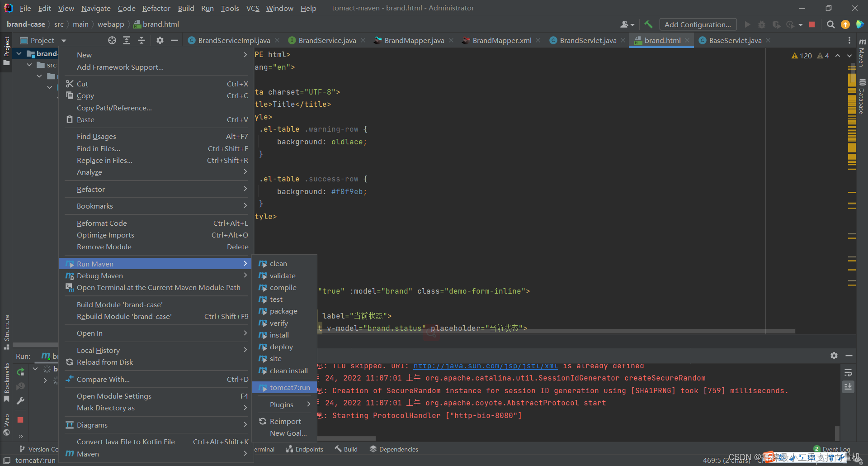
Task: Click Collapse All icon in Project panel
Action: click(x=142, y=40)
